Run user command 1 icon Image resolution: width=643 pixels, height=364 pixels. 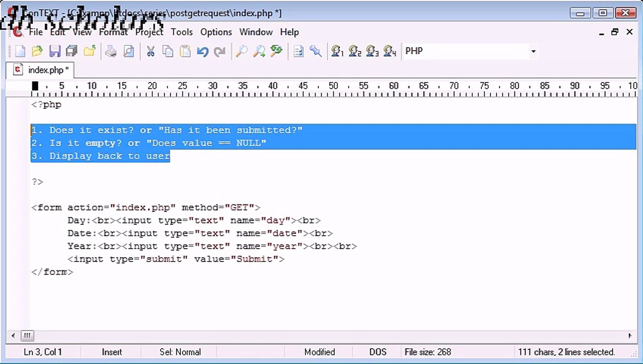pyautogui.click(x=337, y=51)
